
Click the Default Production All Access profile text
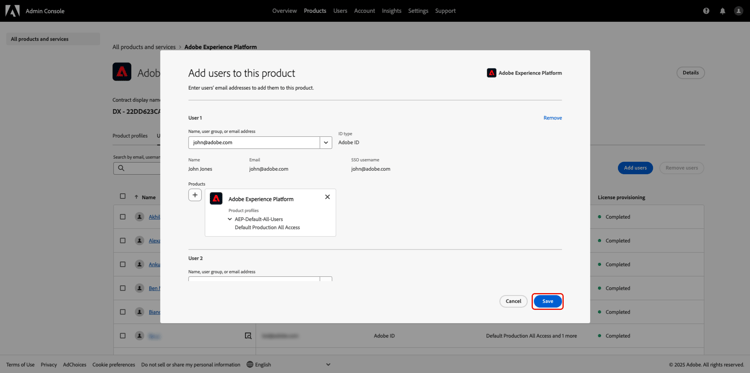(267, 227)
